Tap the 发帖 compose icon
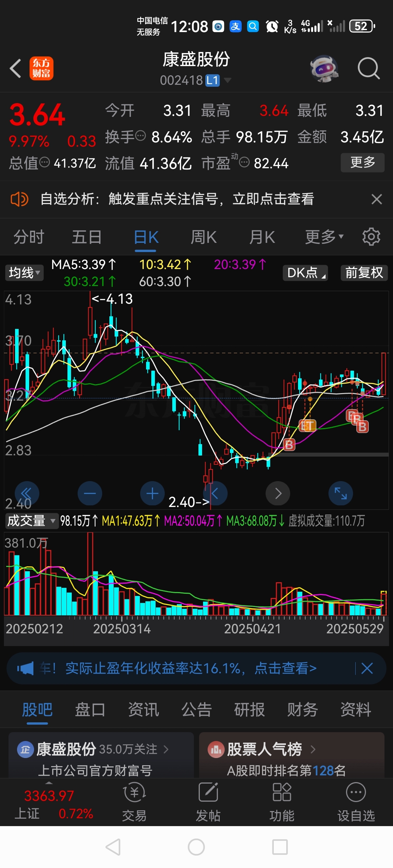This screenshot has height=868, width=393. 208,792
